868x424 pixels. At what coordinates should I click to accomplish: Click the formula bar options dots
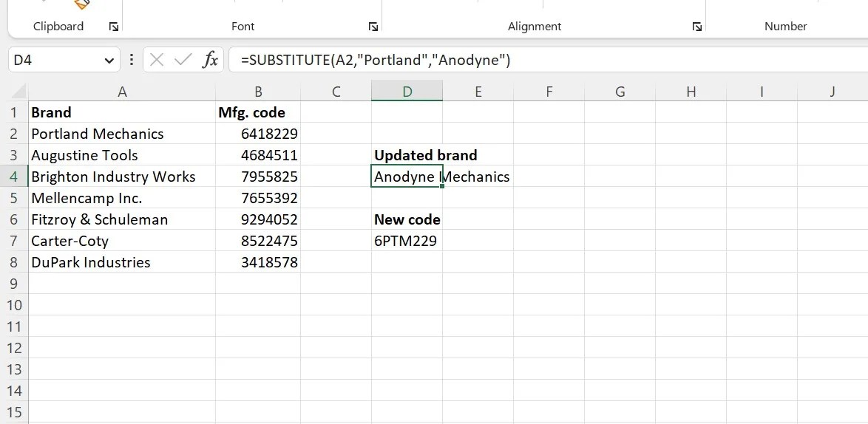[131, 60]
